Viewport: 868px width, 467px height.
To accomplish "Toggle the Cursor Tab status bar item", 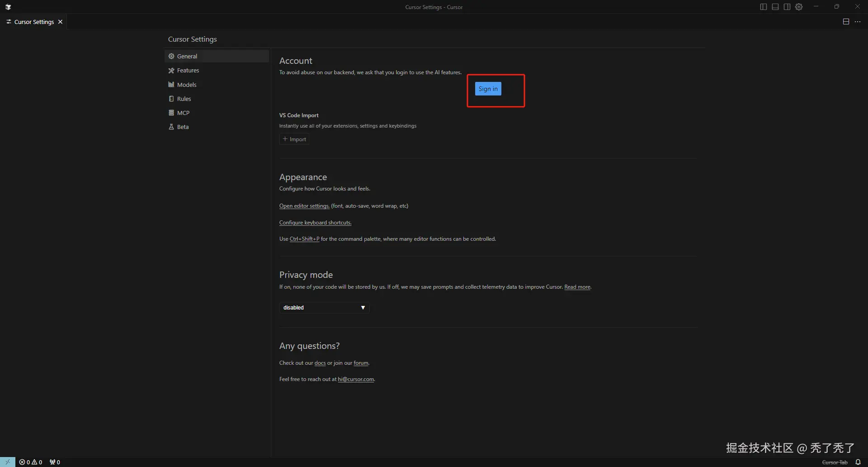I will 835,462.
